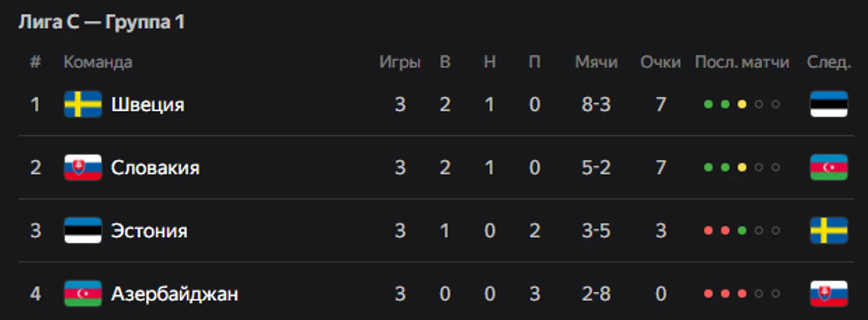Open Sweden's next opponent Estonia flag
The height and width of the screenshot is (320, 868).
[829, 105]
